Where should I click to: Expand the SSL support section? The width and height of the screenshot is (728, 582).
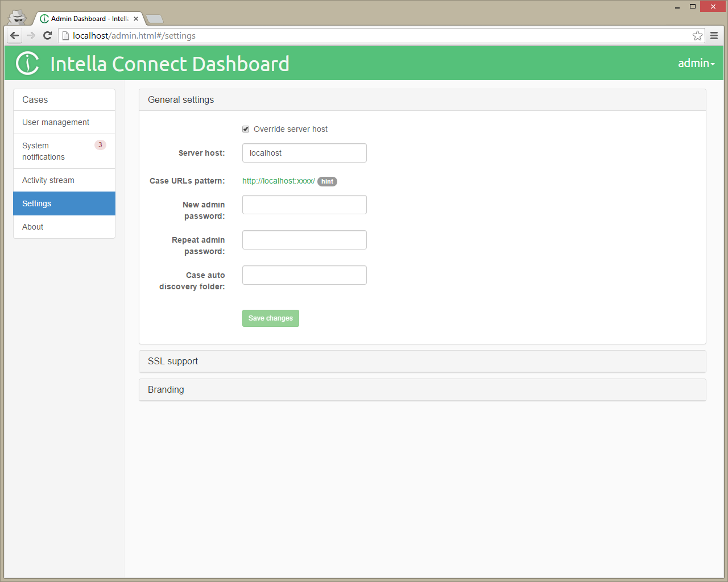(x=172, y=361)
